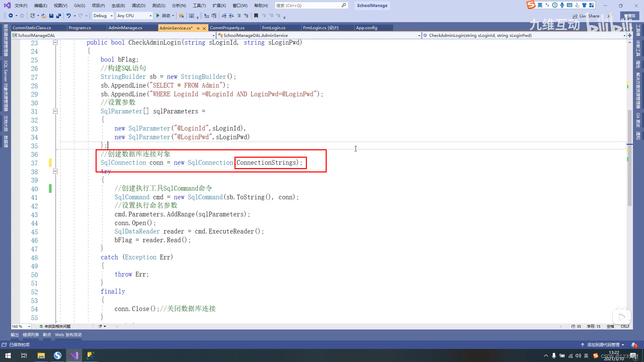Click the Sogou soft keyboard icon
Image resolution: width=644 pixels, height=362 pixels.
point(570,5)
